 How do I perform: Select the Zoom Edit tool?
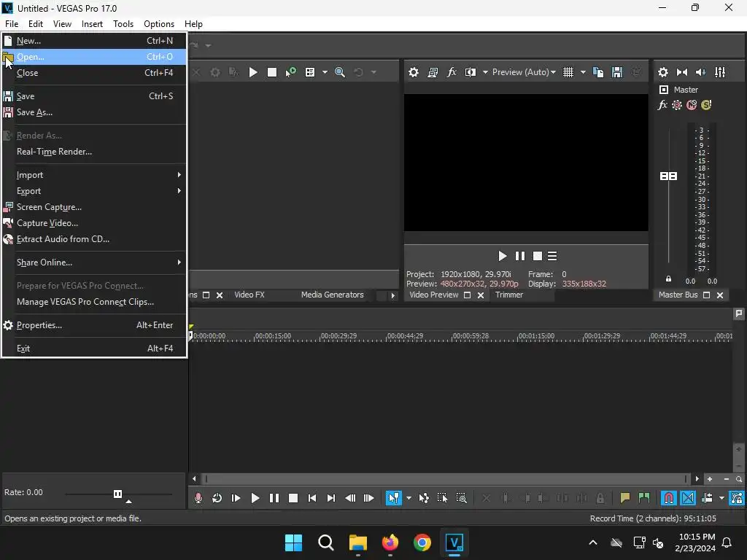461,498
